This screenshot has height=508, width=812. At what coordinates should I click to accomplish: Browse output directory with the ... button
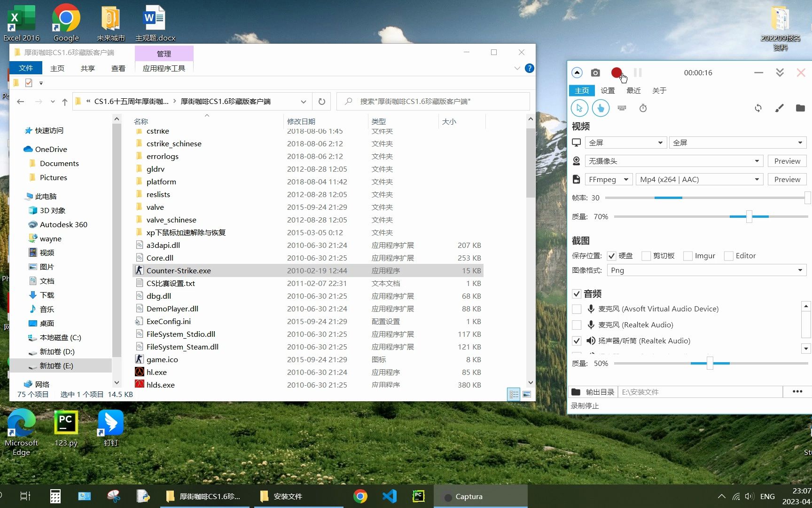[x=797, y=391]
